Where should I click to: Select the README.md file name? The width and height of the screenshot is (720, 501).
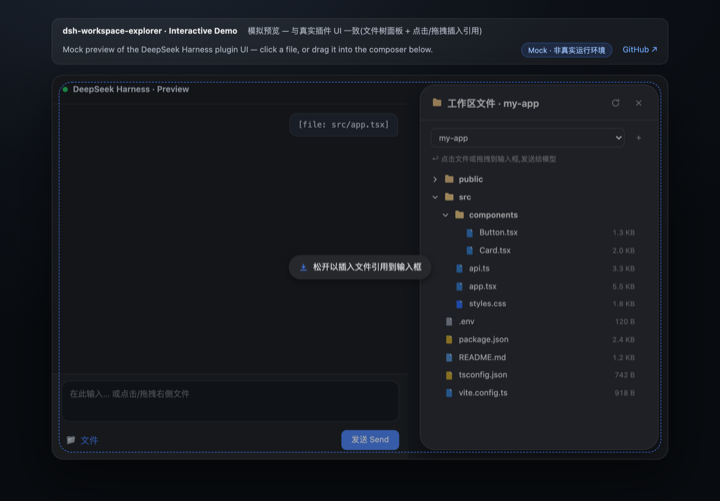[482, 357]
